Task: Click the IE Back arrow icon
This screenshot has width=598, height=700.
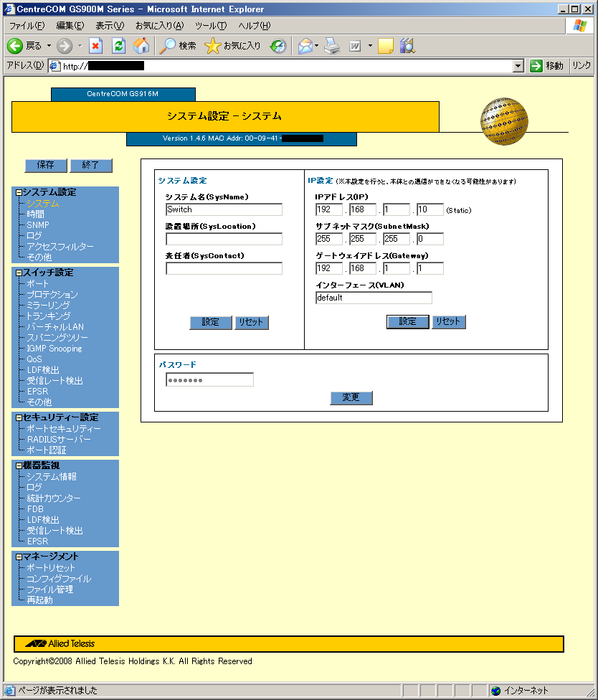Action: tap(15, 45)
